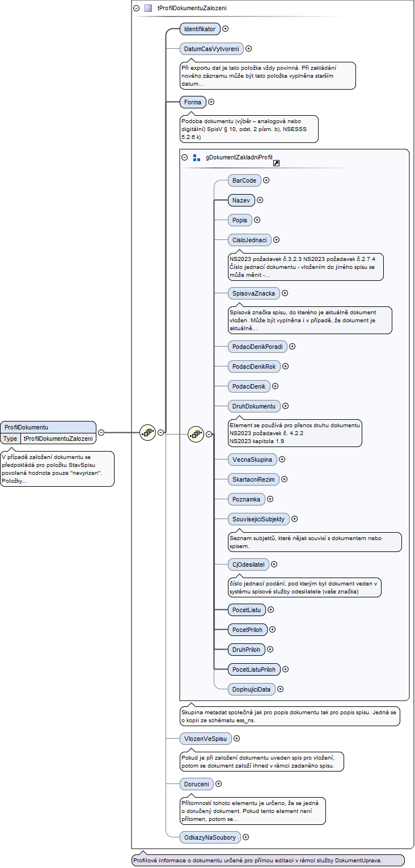Select the Nazev element node

(242, 200)
